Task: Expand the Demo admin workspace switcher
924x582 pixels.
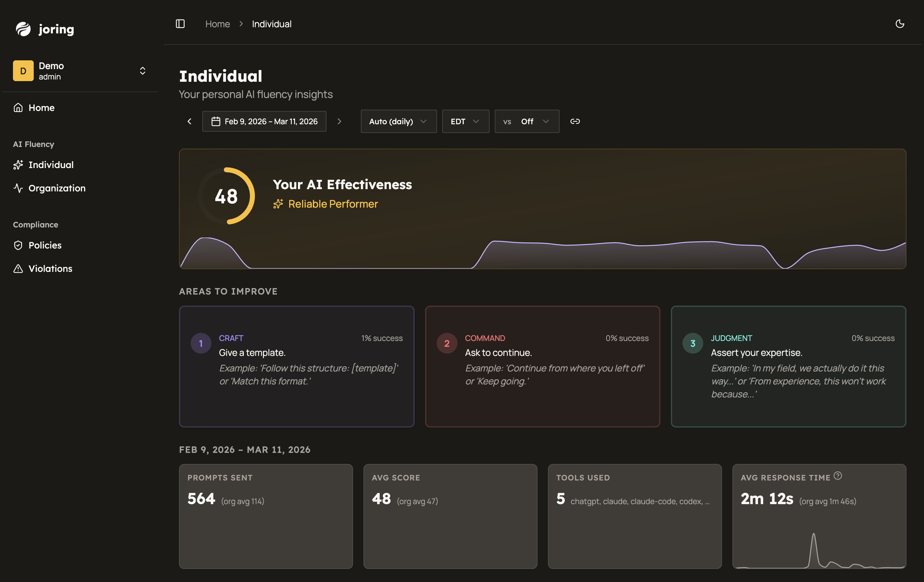Action: pos(142,71)
